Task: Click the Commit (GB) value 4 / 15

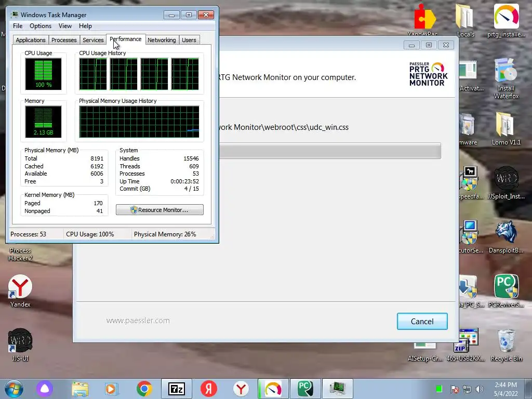Action: point(192,189)
